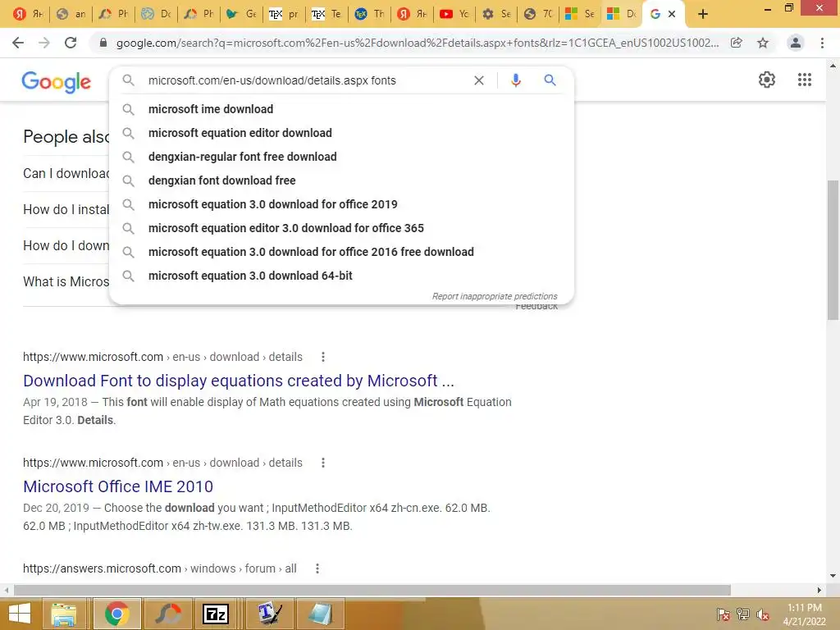Click the horizontal scrollbar thumb

(x=372, y=590)
